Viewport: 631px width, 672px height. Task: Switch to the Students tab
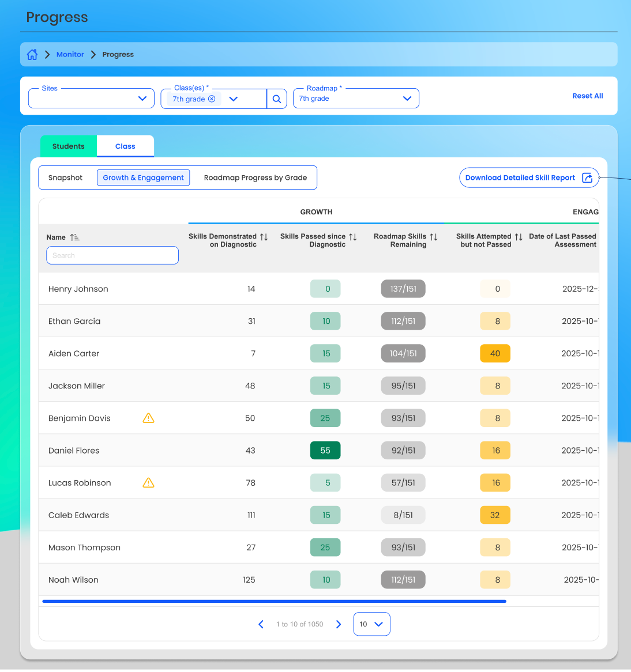point(69,146)
